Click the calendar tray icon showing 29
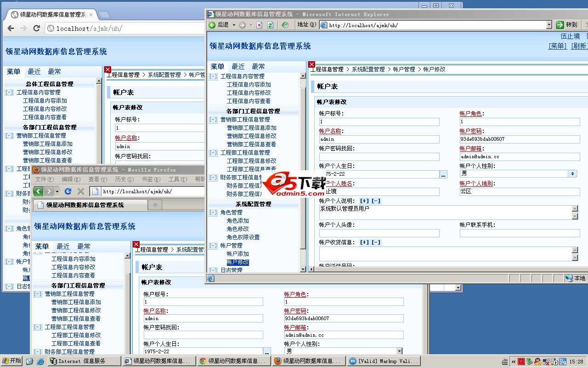Viewport: 588px width, 368px height. coord(563,362)
